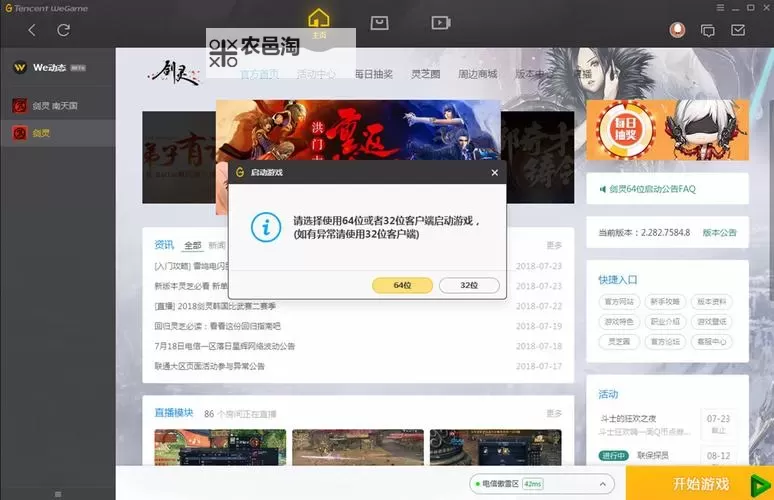Open 7月18日电信一区 network notice
Screen dimensions: 774x500
coord(225,346)
